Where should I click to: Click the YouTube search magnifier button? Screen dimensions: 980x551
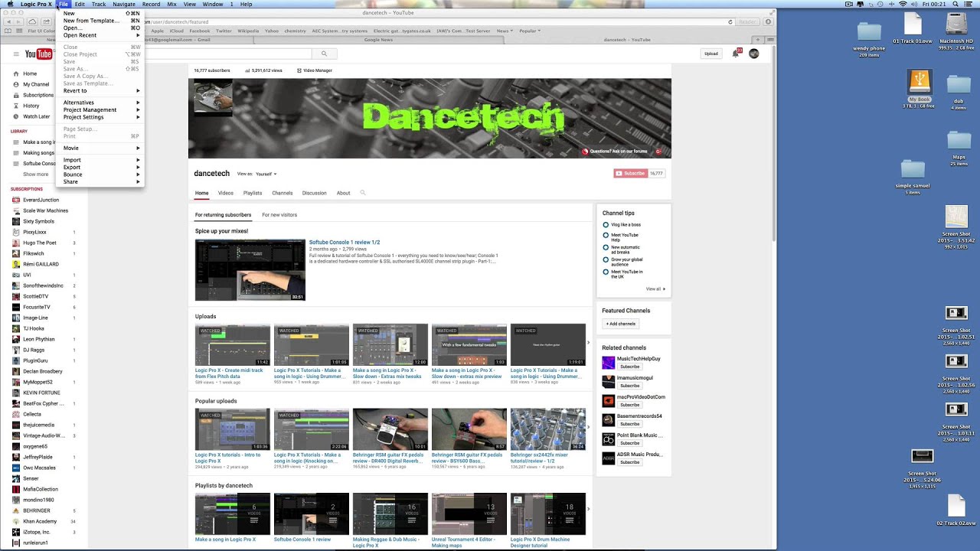point(324,54)
